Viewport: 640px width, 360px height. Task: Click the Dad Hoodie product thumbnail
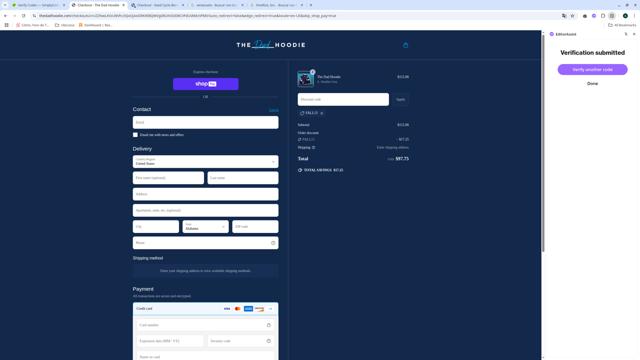tap(305, 79)
